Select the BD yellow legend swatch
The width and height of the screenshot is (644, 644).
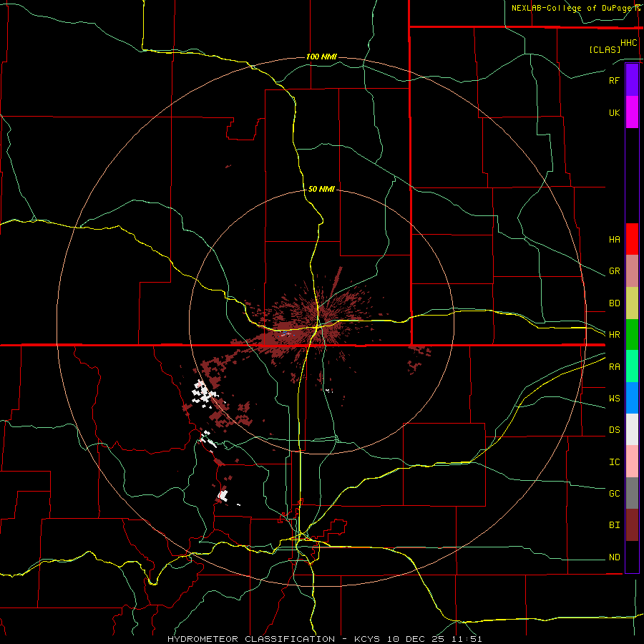point(632,303)
